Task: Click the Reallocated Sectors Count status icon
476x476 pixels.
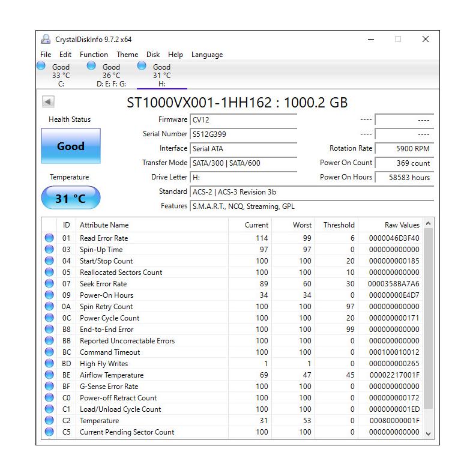Action: tap(49, 273)
